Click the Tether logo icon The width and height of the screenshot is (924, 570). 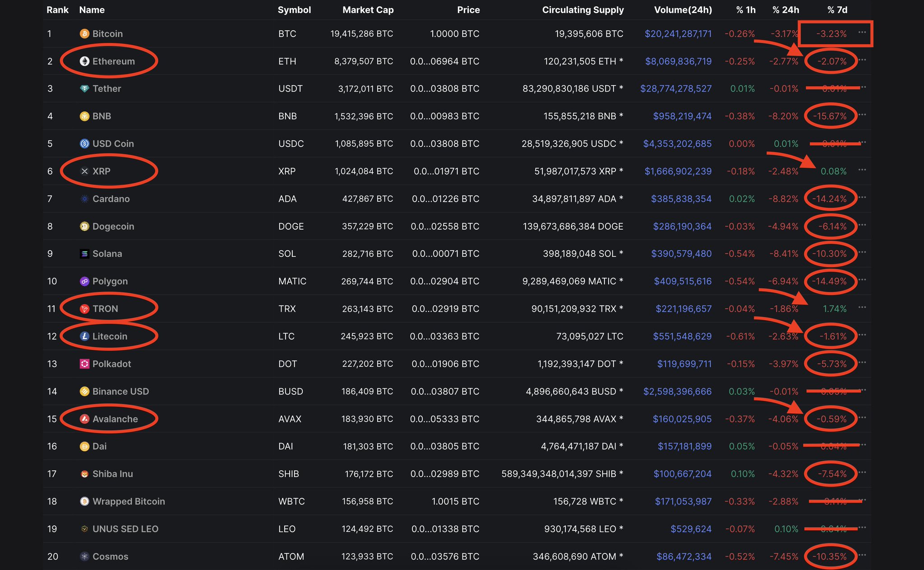pyautogui.click(x=84, y=89)
